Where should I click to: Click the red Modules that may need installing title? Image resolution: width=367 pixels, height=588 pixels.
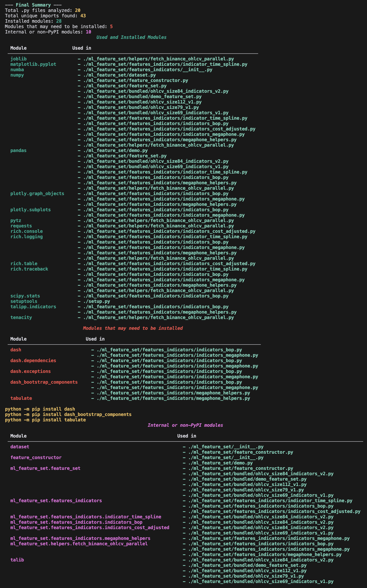133,328
